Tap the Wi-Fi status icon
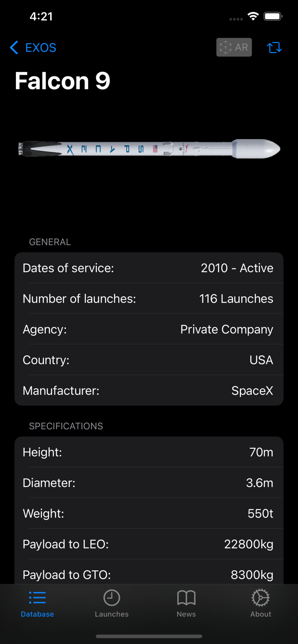 [253, 17]
